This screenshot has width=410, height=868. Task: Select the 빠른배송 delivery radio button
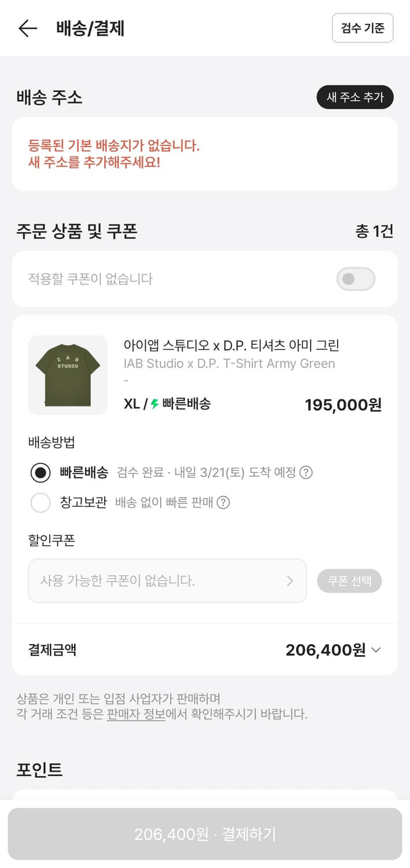coord(40,473)
